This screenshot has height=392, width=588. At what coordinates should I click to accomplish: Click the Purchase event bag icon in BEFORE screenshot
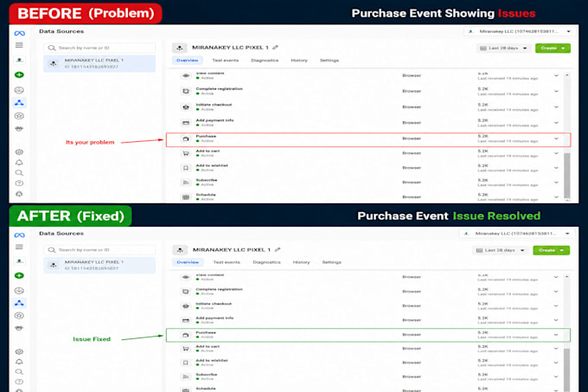(x=186, y=138)
